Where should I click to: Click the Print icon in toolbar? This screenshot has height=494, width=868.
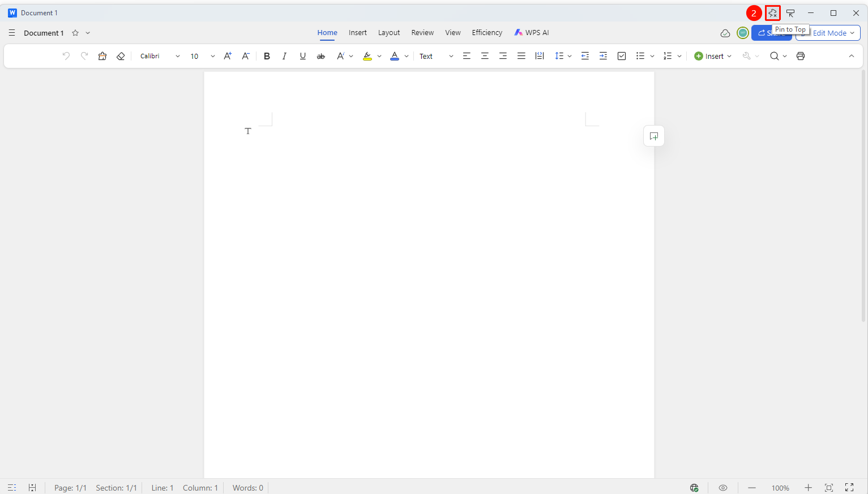click(x=801, y=56)
